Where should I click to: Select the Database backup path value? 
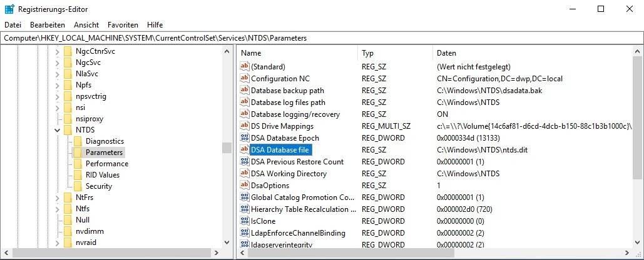coord(287,91)
